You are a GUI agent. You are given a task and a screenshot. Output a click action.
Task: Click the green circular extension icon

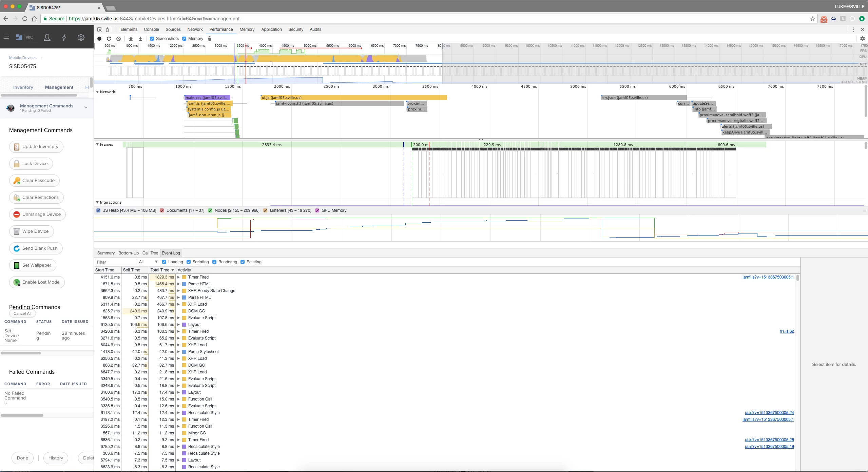click(x=862, y=19)
